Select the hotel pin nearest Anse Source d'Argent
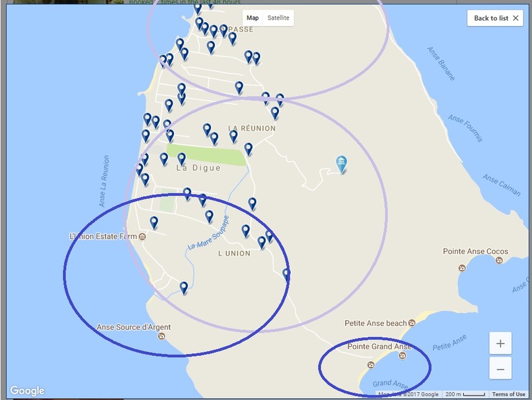 (184, 287)
